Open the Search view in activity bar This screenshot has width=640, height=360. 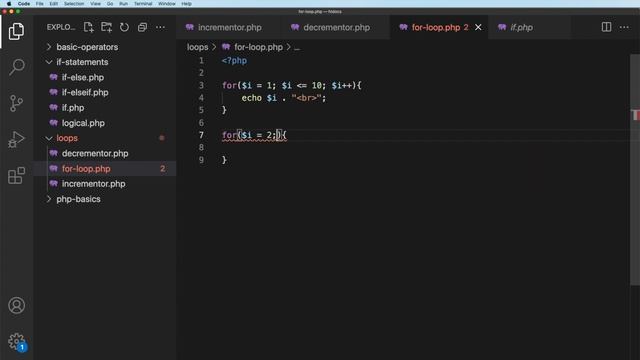(16, 67)
